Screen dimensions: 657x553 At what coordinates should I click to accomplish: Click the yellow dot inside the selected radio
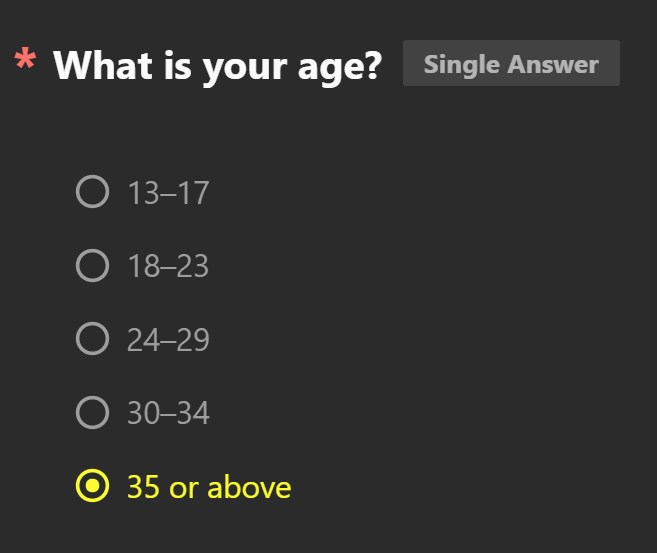(92, 486)
